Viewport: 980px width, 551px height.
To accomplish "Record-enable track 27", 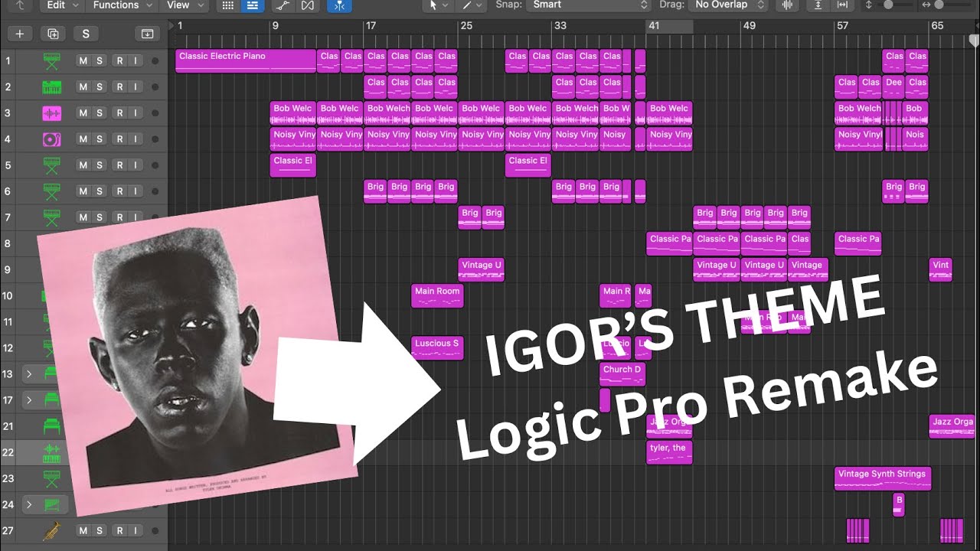I will coord(119,530).
